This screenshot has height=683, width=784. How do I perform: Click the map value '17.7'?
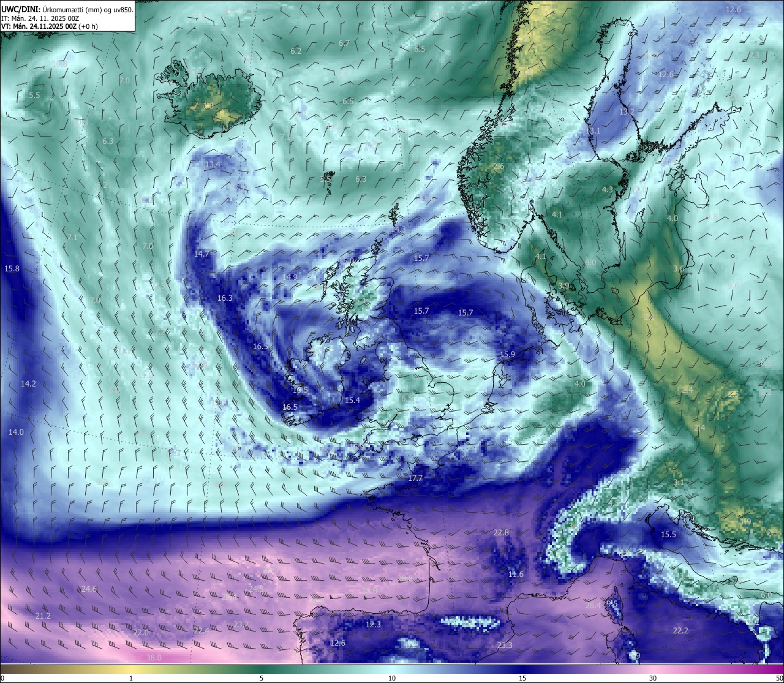(x=415, y=478)
